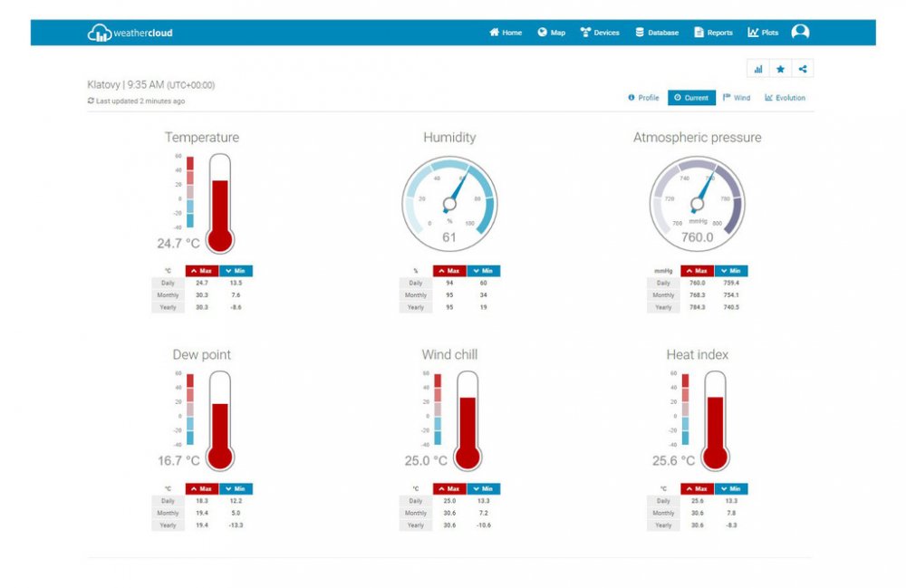
Task: Open the Reports section
Action: pos(713,33)
